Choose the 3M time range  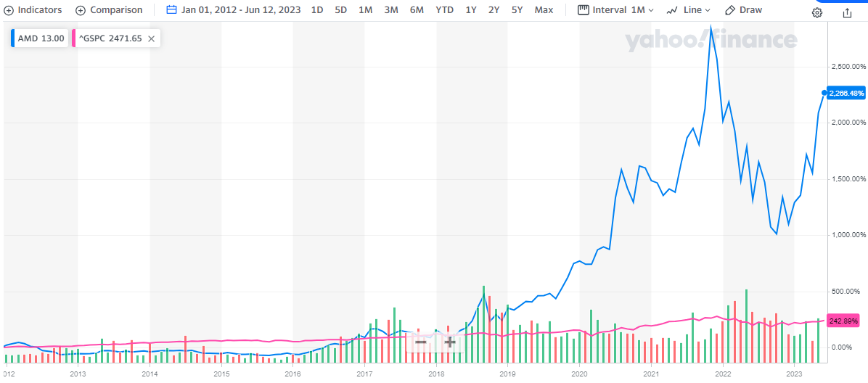point(391,10)
